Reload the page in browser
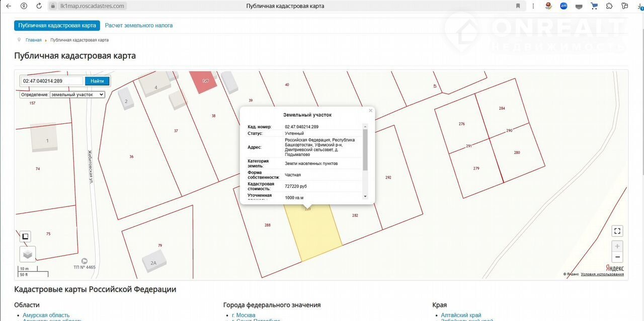This screenshot has height=321, width=644. [x=39, y=6]
